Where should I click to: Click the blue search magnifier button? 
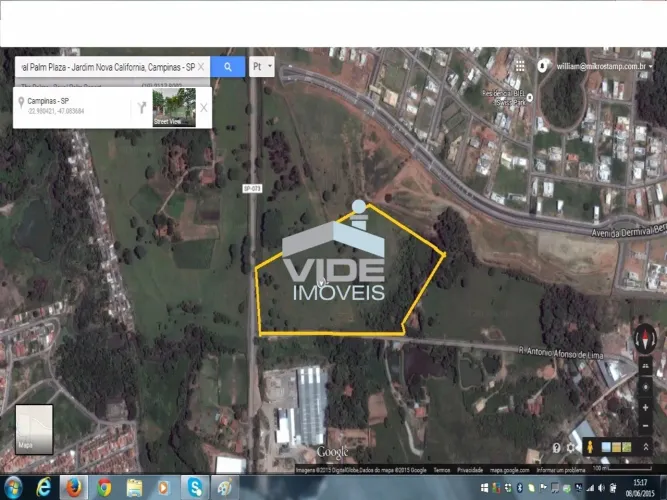coord(228,67)
